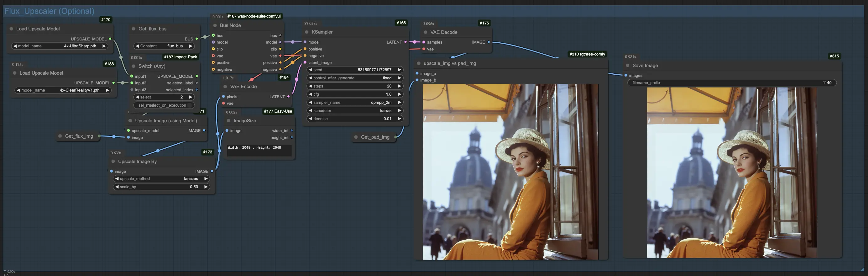Collapse the VAE Decode node dot

426,32
